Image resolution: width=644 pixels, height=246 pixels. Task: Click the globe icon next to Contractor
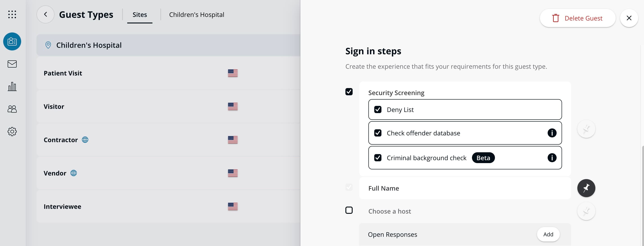pyautogui.click(x=85, y=139)
